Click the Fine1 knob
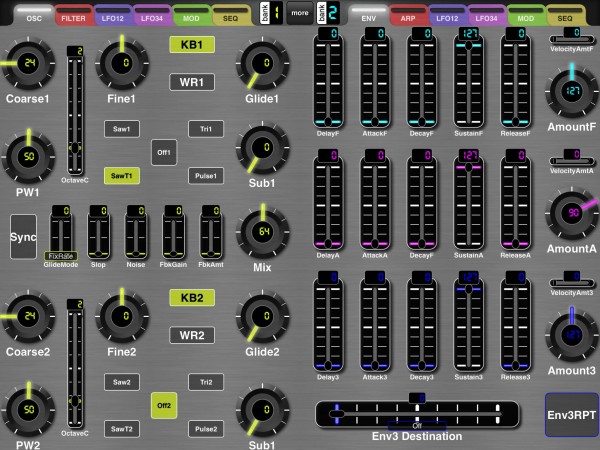 (x=122, y=63)
